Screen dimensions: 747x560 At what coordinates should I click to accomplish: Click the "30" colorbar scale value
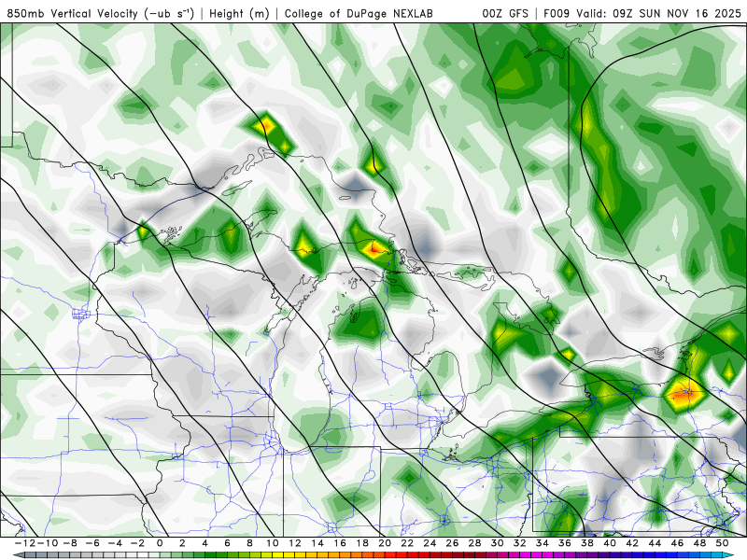(x=498, y=543)
